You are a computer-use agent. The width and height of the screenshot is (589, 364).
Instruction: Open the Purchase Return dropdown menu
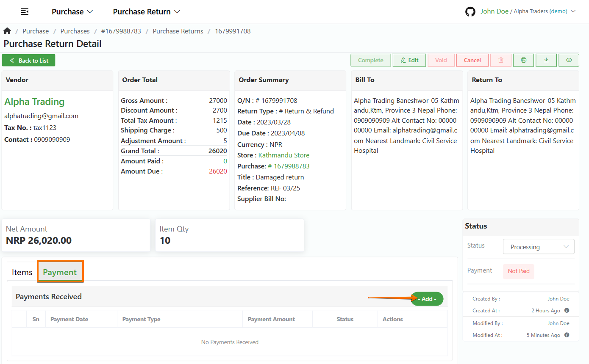pos(147,12)
